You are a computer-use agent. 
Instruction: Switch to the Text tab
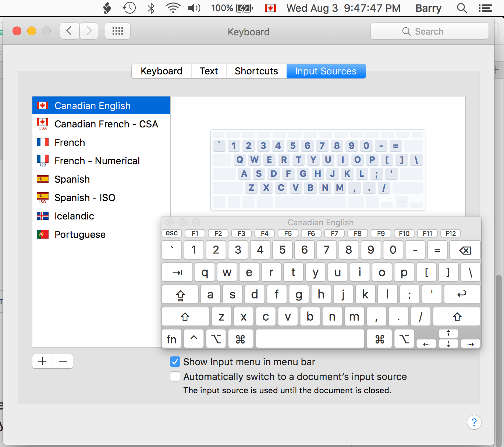[x=208, y=71]
